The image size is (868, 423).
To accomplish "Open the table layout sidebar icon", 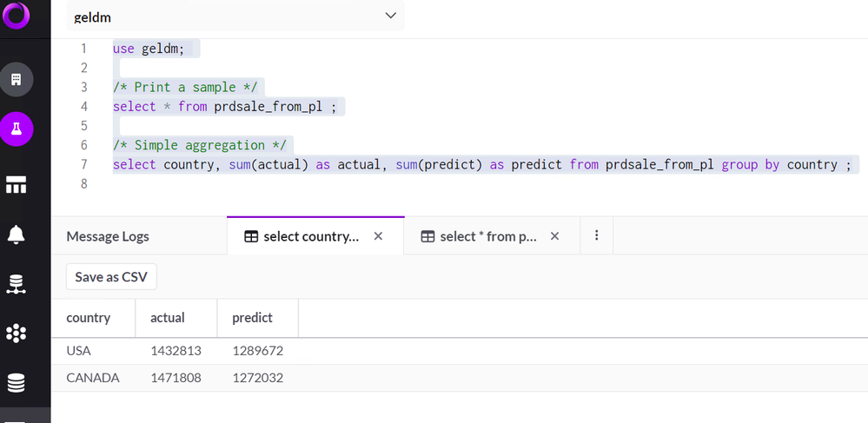I will pos(17,184).
